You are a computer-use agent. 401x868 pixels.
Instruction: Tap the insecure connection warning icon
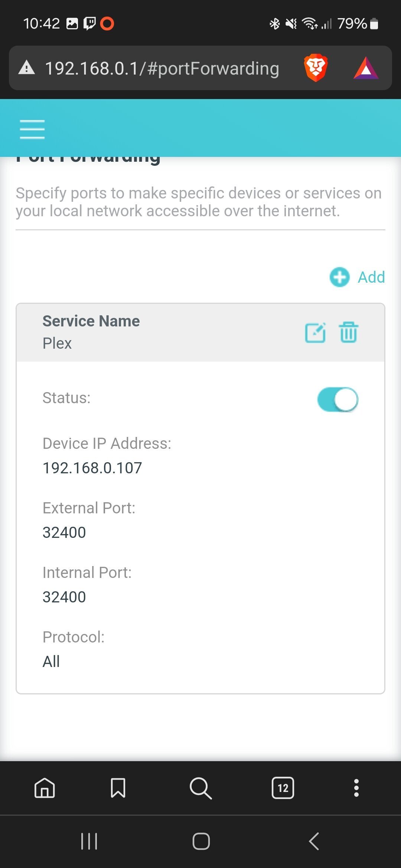[27, 68]
